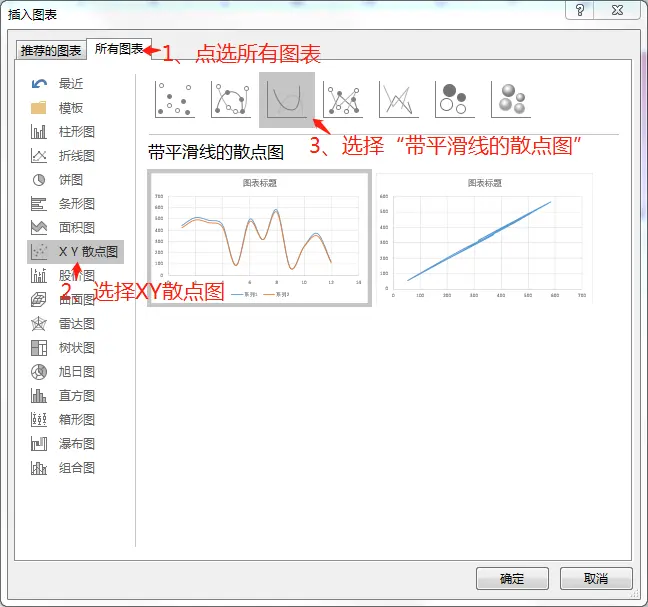Select 饼图 pie chart category
Screen dimensions: 648x607
tap(57, 180)
